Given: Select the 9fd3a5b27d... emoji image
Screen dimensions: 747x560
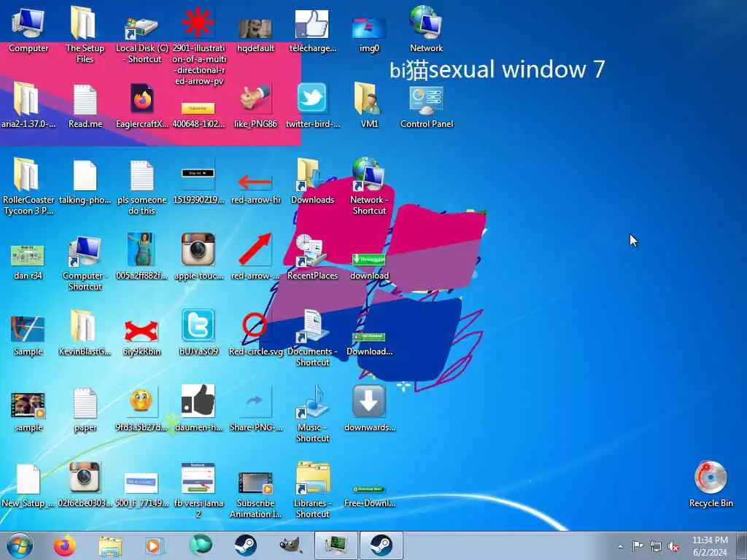Looking at the screenshot, I should point(142,410).
